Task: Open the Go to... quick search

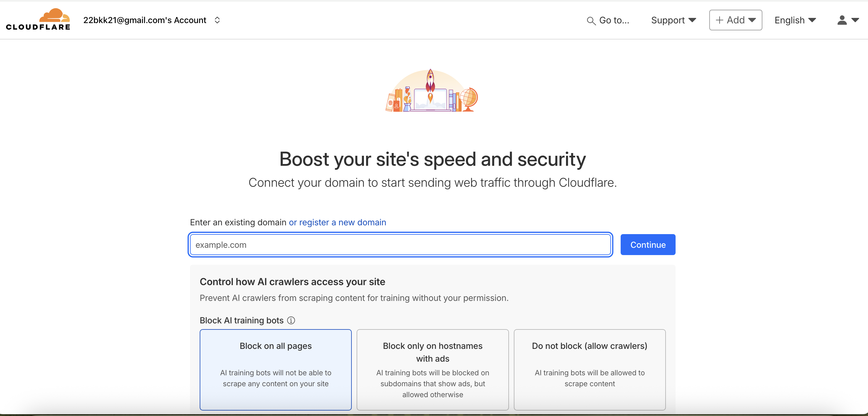Action: pos(614,20)
